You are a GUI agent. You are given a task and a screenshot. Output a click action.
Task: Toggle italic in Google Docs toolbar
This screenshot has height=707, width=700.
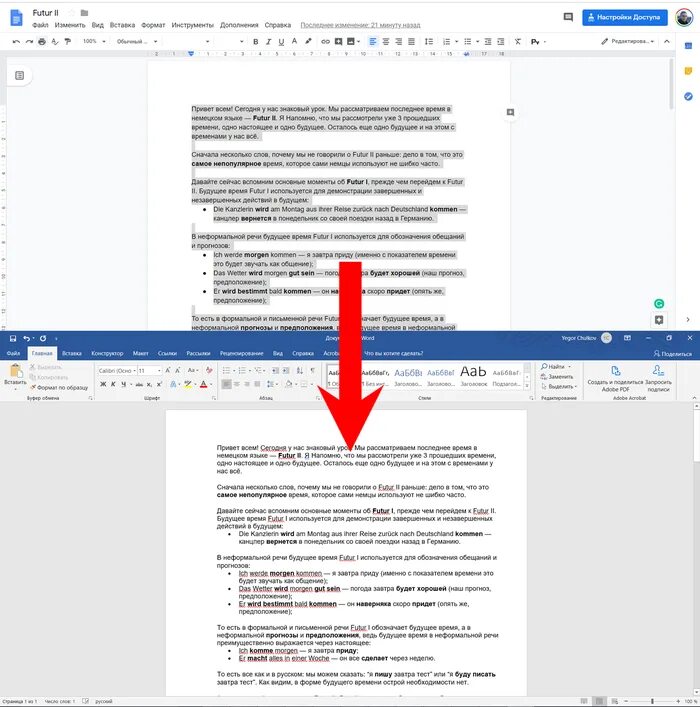pyautogui.click(x=268, y=41)
